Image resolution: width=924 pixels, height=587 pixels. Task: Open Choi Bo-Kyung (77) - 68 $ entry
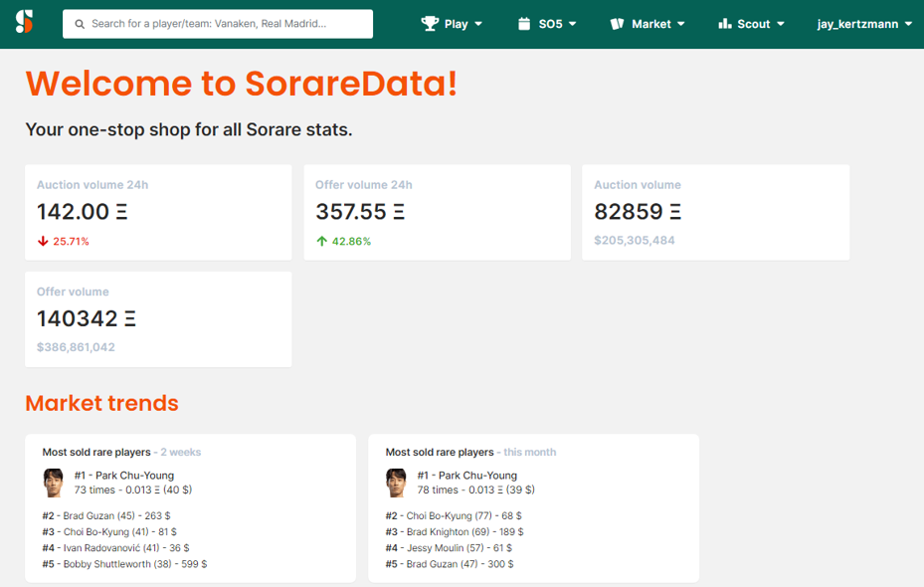[x=454, y=515]
